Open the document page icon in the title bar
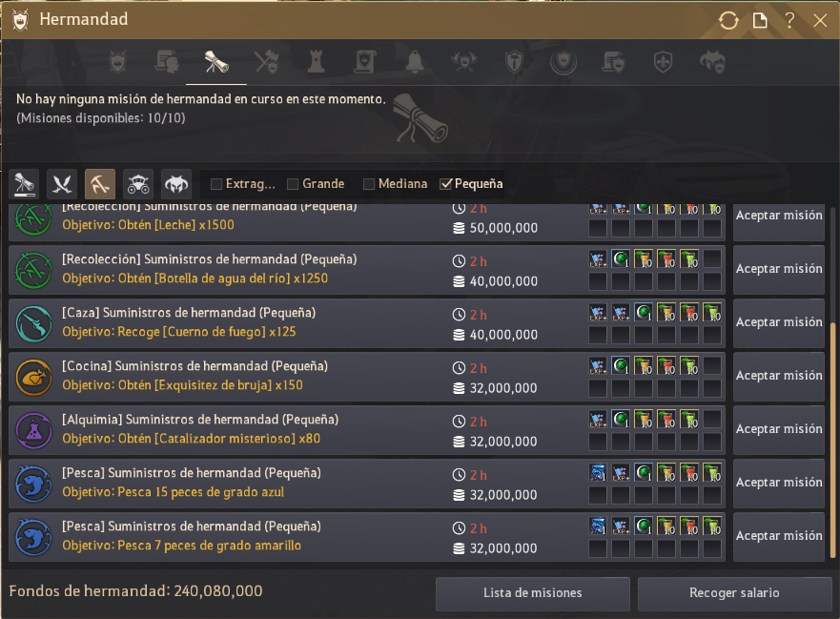840x619 pixels. point(760,20)
